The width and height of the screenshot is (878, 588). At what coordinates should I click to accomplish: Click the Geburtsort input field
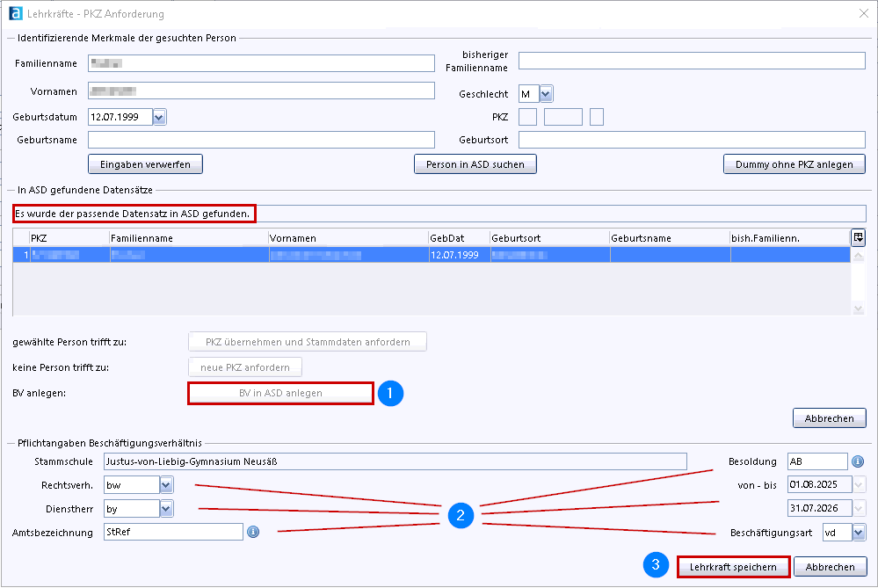pyautogui.click(x=692, y=141)
